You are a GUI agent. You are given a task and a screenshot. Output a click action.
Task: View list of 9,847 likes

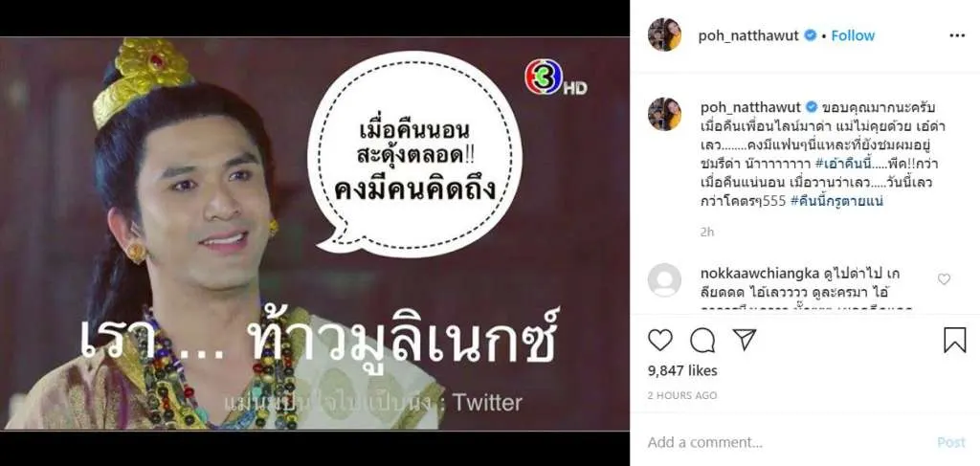682,370
